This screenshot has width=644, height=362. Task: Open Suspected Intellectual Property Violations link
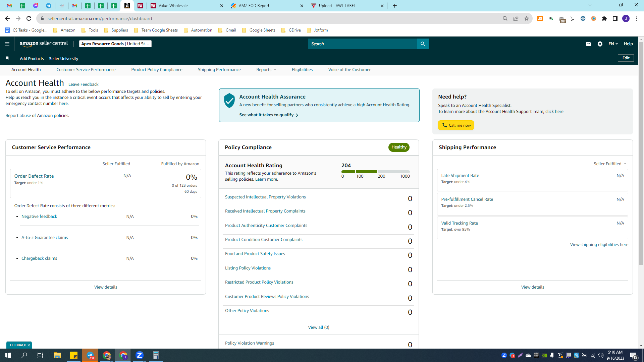click(265, 197)
